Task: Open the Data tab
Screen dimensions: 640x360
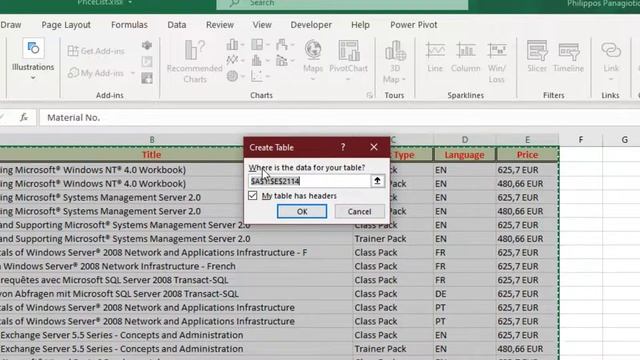Action: pyautogui.click(x=177, y=25)
